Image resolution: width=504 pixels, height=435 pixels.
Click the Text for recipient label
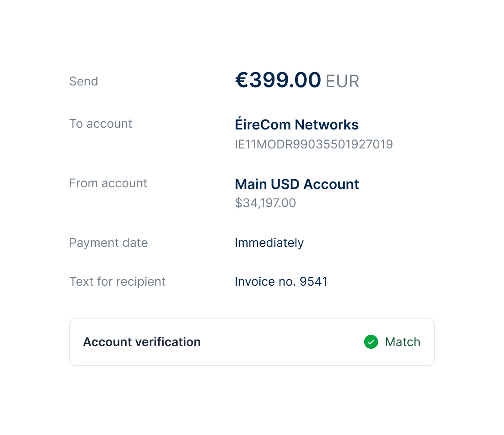point(117,281)
